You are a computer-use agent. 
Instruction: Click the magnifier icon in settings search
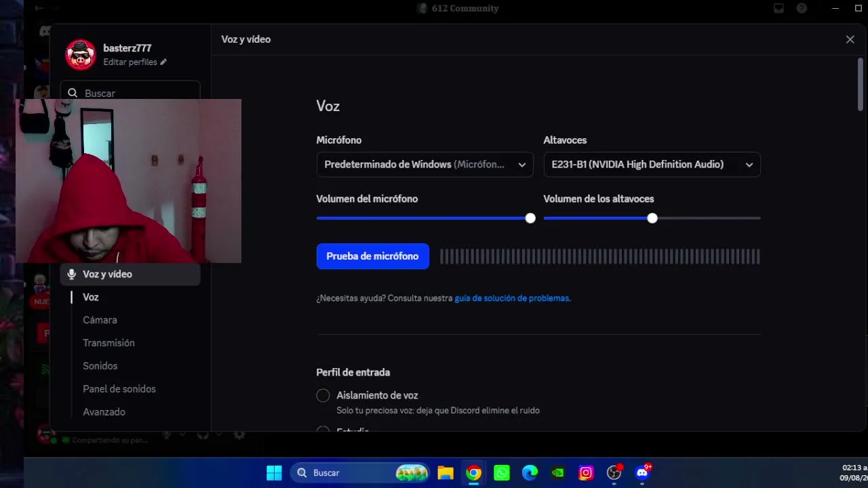point(73,94)
